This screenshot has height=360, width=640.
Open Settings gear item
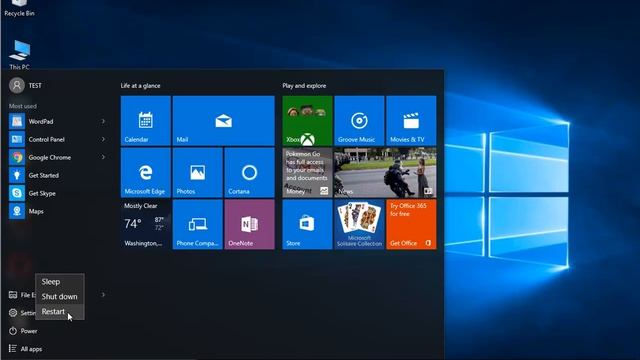click(x=22, y=313)
